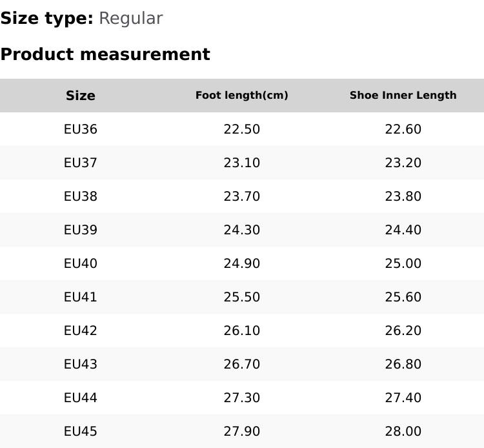Click the Product measurement heading
This screenshot has width=484, height=448.
click(105, 54)
